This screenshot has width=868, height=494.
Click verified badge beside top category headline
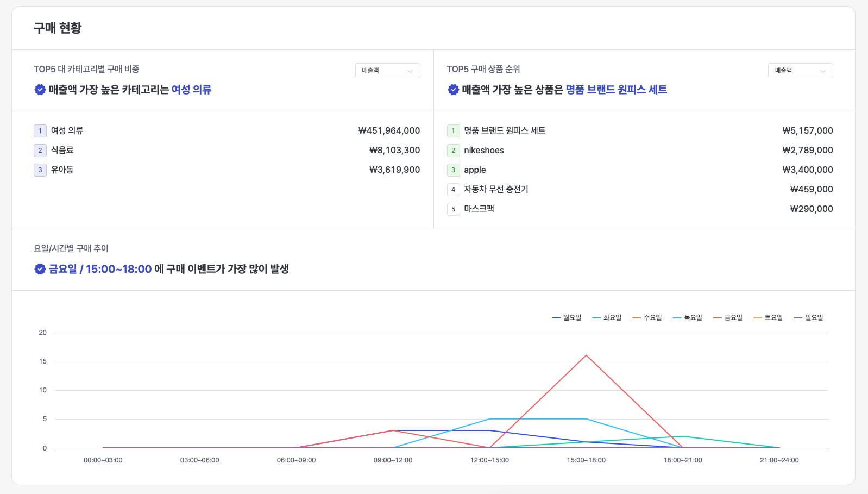(40, 90)
